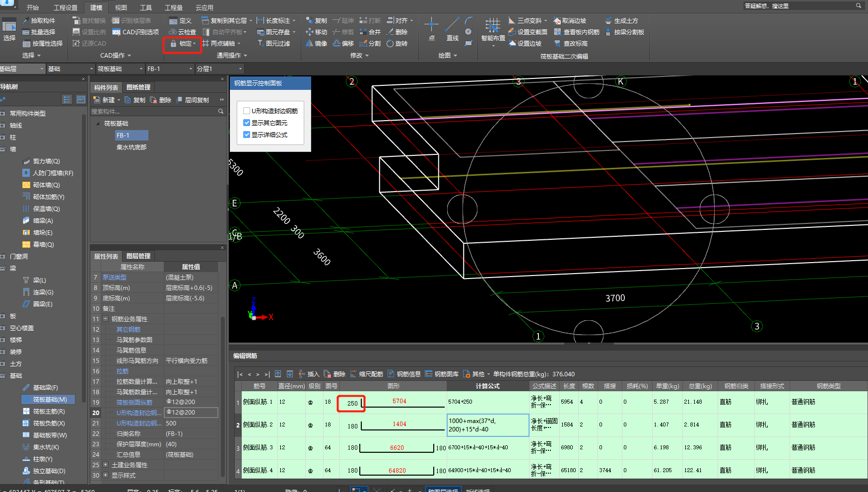Toggle U形构造封边钢筋 checkbox
The width and height of the screenshot is (868, 492).
pyautogui.click(x=247, y=111)
